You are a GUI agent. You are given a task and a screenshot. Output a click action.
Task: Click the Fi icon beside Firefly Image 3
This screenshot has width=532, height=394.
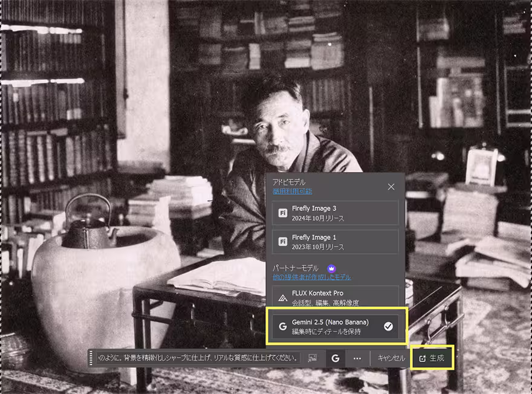coord(282,213)
